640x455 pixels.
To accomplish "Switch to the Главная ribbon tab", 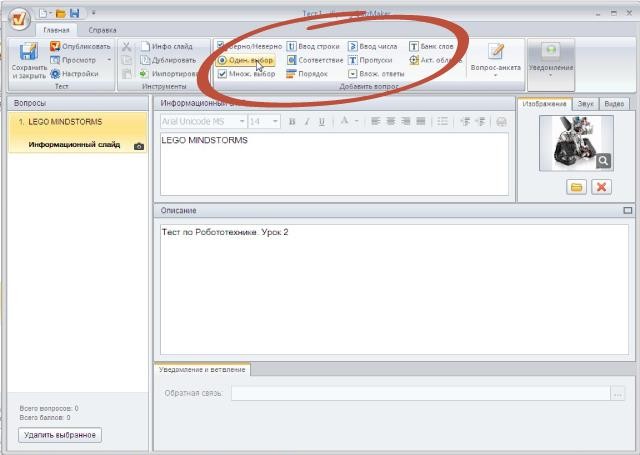I will 56,30.
